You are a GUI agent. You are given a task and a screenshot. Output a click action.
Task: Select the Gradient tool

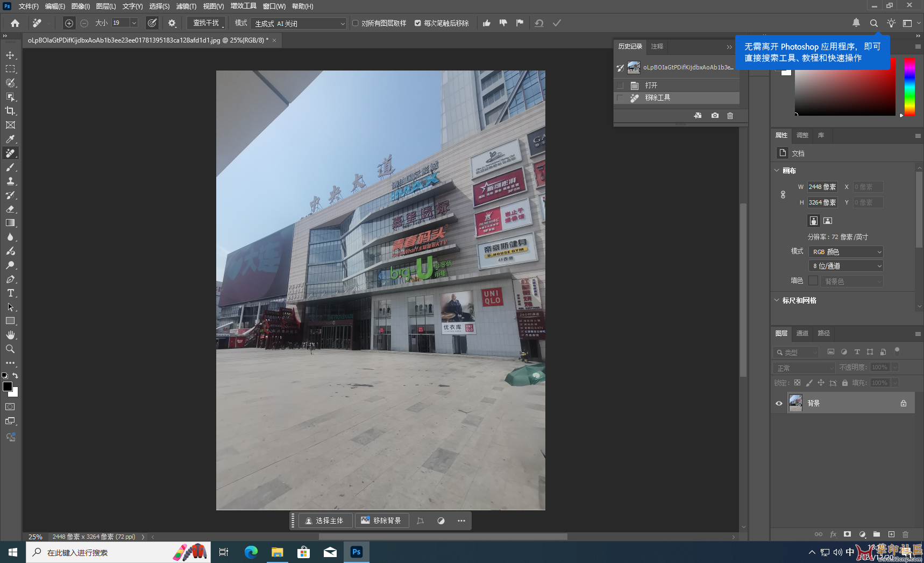pos(10,223)
